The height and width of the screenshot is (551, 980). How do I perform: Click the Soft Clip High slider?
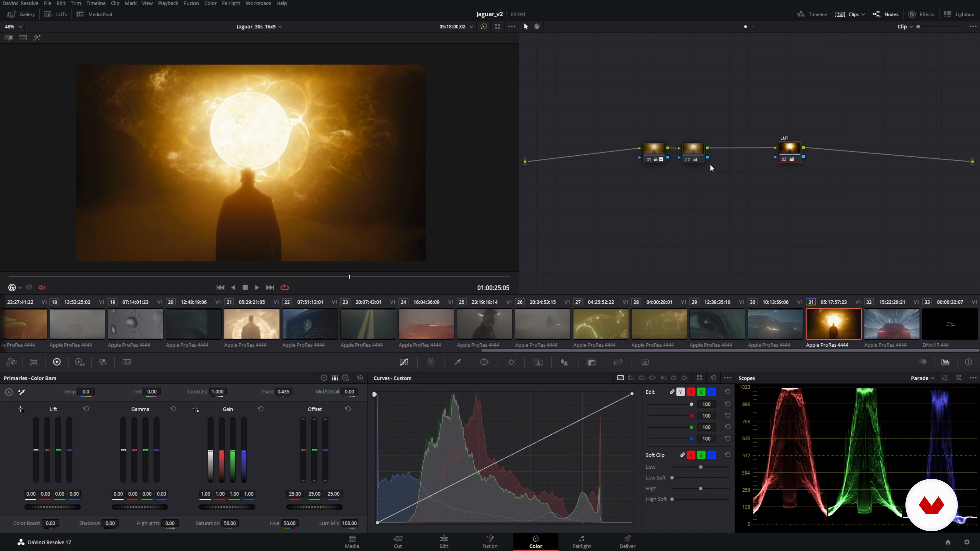tap(700, 488)
